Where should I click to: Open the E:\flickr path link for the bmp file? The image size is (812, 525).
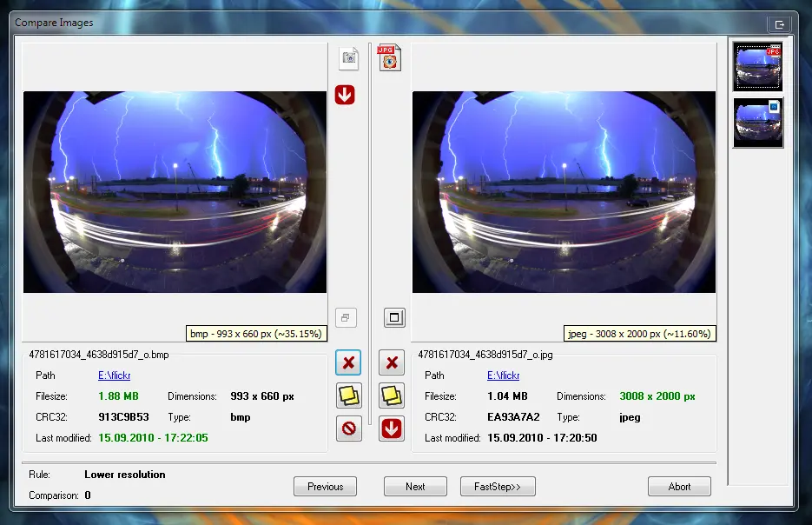(x=115, y=375)
